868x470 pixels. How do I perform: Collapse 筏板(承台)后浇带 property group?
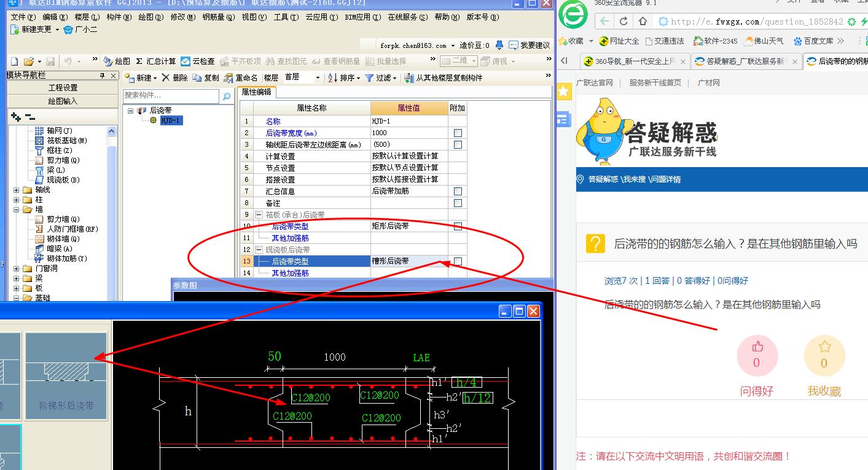[259, 215]
